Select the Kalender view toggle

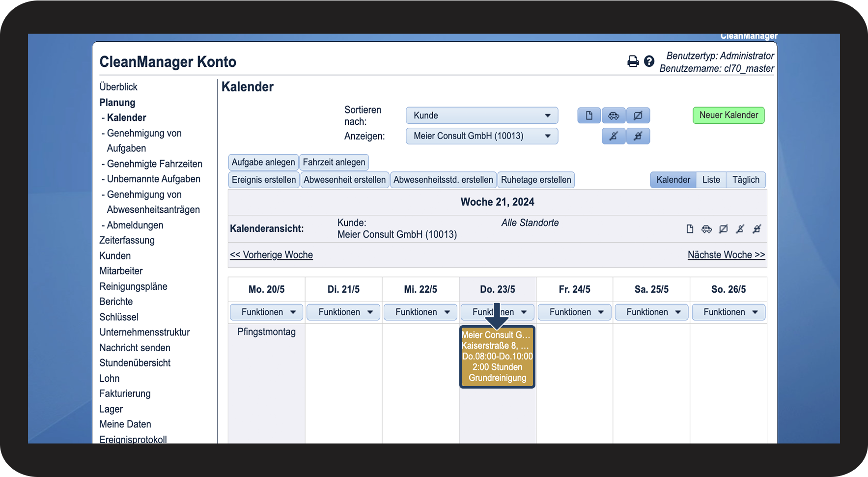pyautogui.click(x=673, y=180)
